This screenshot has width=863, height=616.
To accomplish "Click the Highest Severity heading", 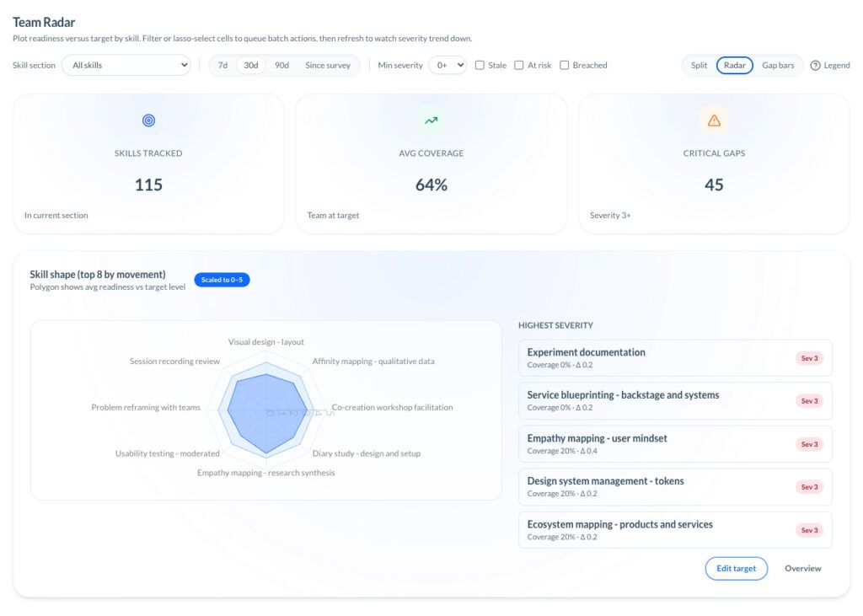I will coord(555,325).
